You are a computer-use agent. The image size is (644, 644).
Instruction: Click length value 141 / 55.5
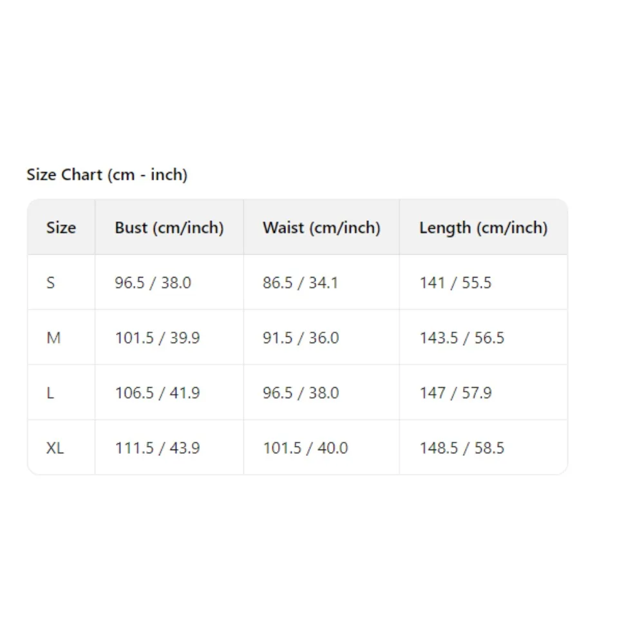pos(455,283)
